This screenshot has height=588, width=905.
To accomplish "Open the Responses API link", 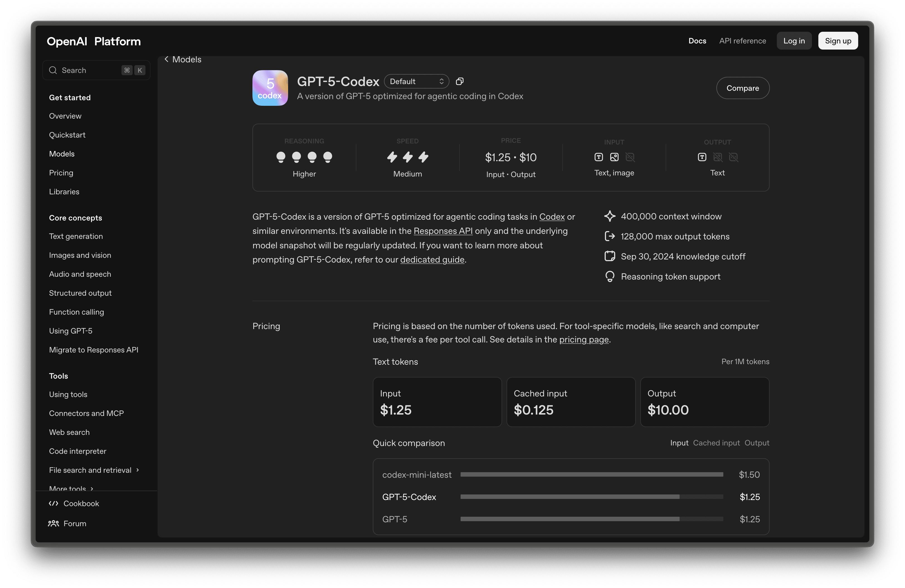I will click(x=443, y=231).
